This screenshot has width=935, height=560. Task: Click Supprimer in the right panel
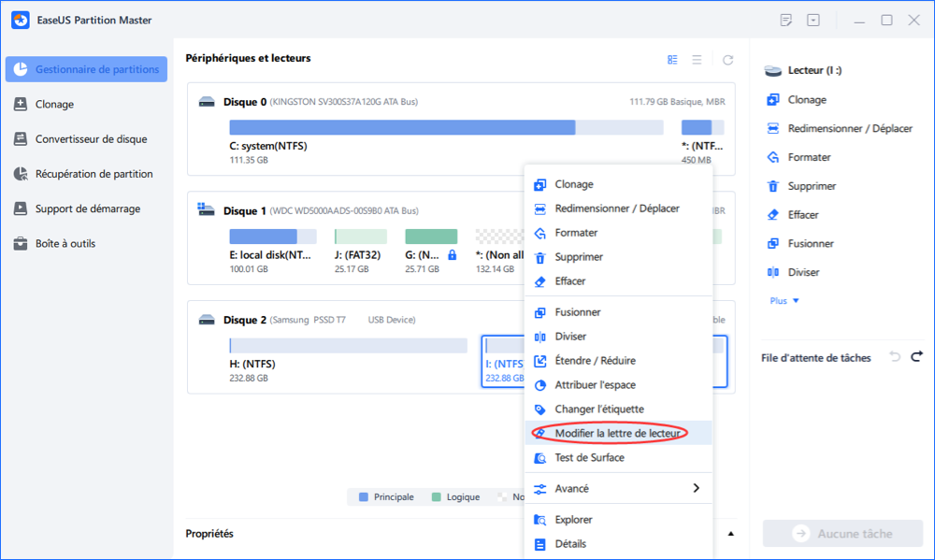812,186
